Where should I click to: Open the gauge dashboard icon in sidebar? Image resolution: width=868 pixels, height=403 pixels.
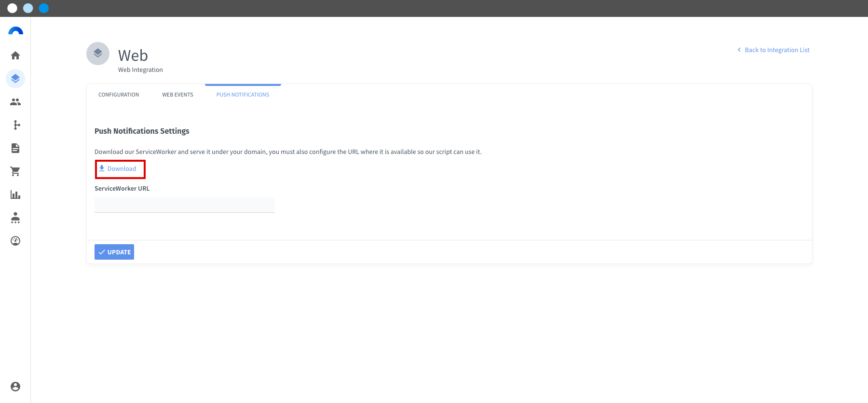(x=15, y=241)
